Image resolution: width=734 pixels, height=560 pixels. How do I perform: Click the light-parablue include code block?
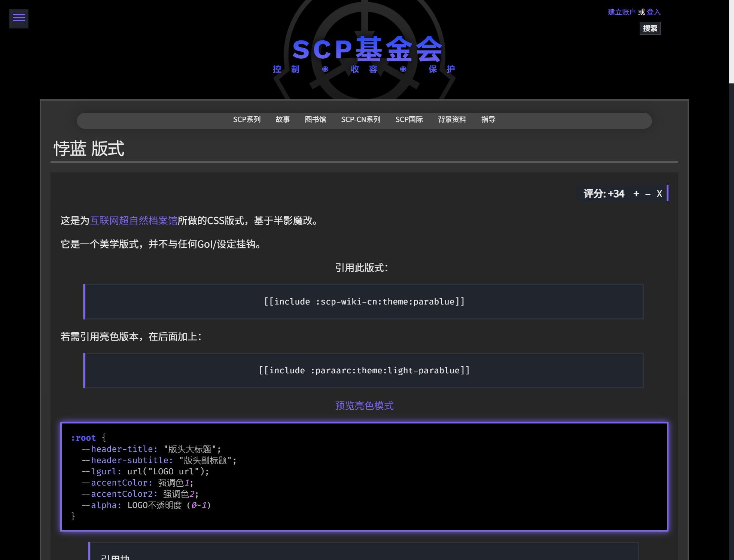coord(364,370)
